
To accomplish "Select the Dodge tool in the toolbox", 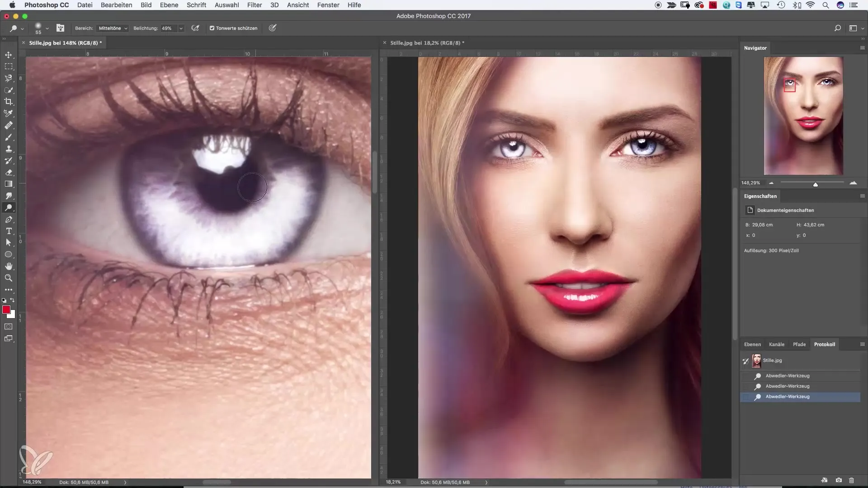I will pos(9,207).
